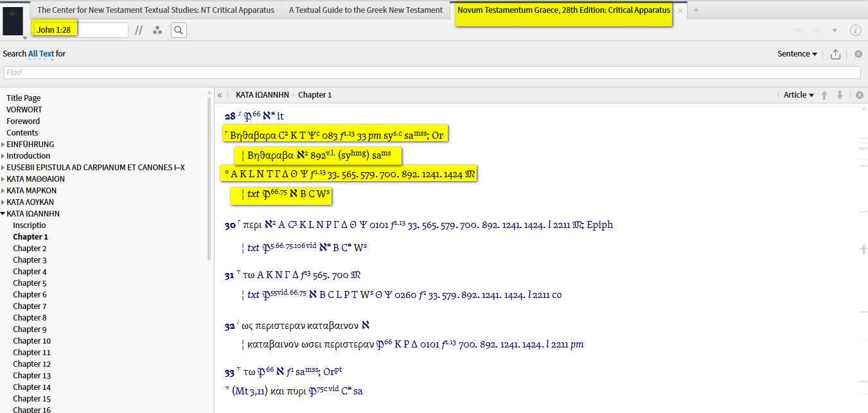
Task: Click the Find search input field
Action: click(x=432, y=73)
